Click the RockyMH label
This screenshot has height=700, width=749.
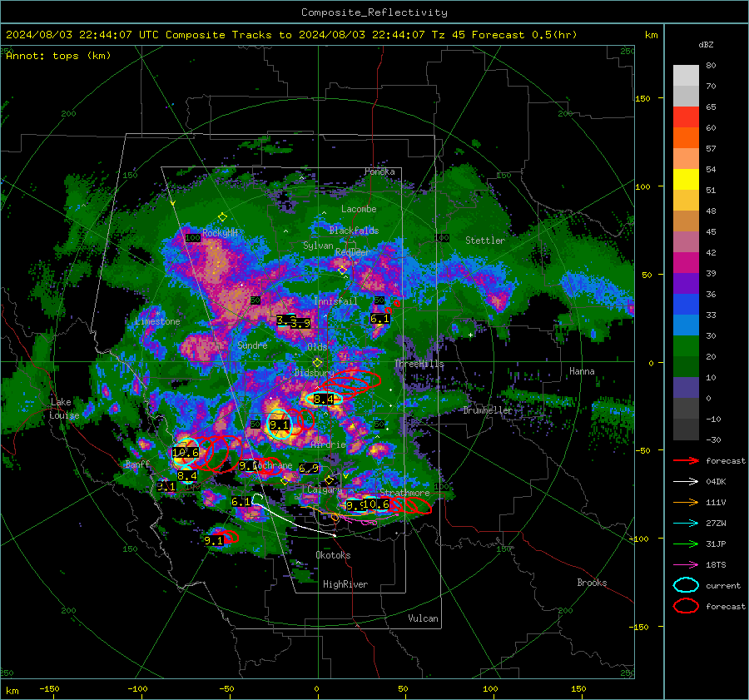pyautogui.click(x=220, y=233)
